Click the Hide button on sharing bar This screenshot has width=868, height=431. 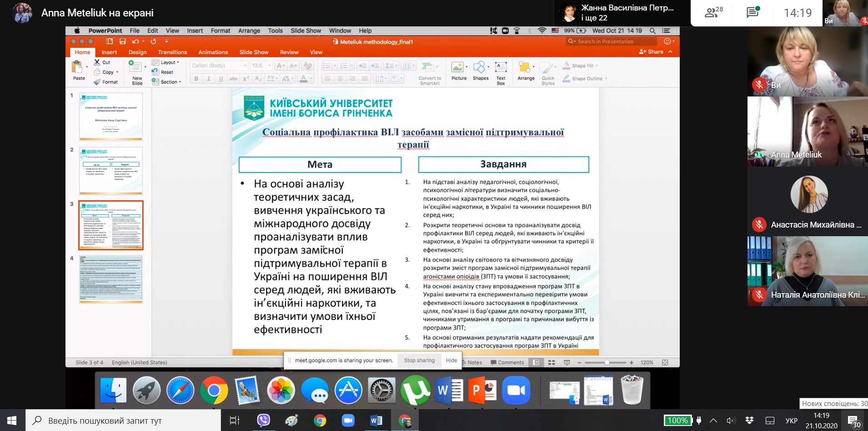pos(451,360)
